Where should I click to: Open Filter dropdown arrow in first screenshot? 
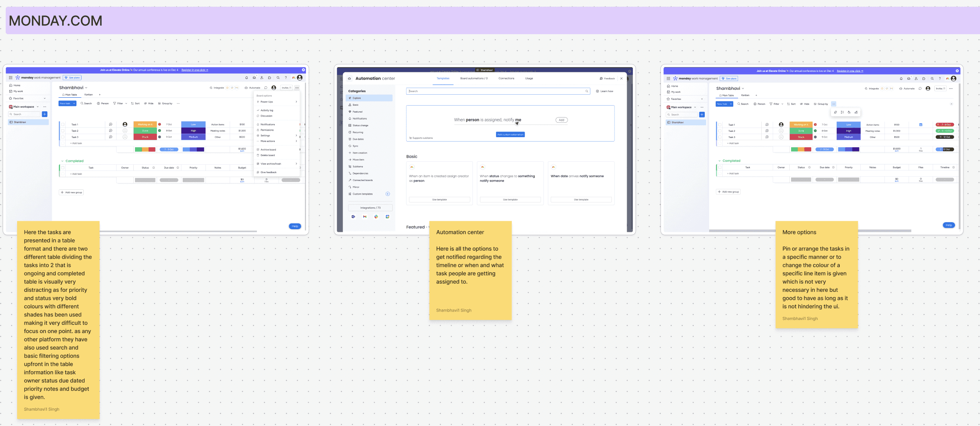(126, 103)
